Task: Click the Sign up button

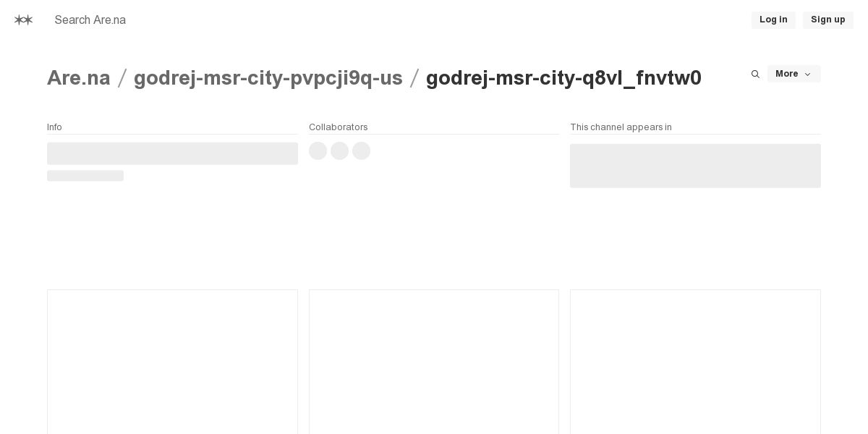Action: tap(827, 20)
